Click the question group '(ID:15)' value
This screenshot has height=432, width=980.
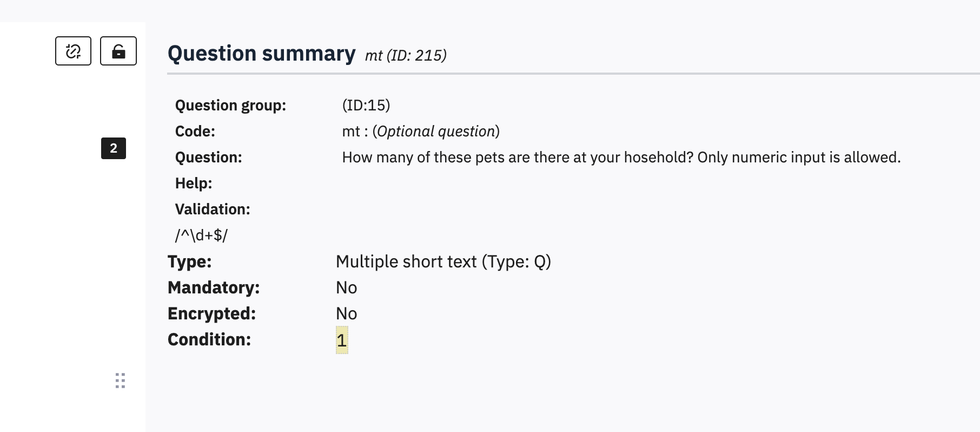pos(366,105)
